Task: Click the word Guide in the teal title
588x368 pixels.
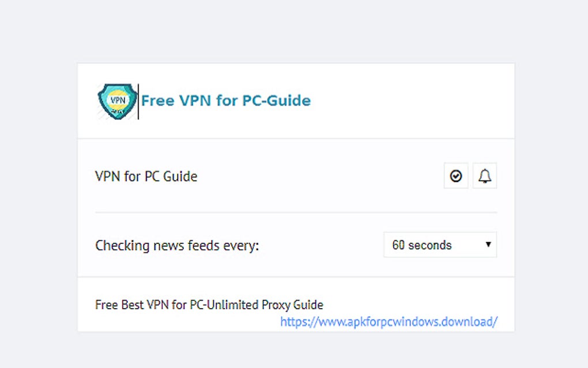Action: point(291,101)
